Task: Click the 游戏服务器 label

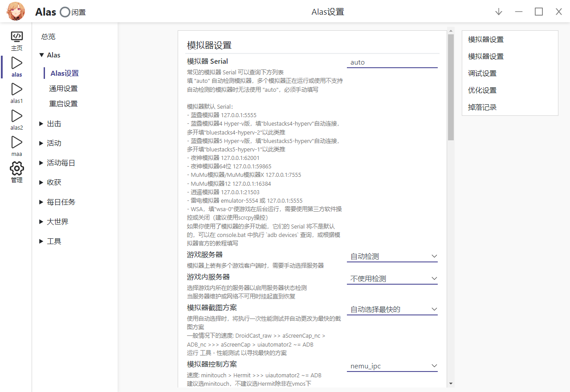Action: [x=205, y=255]
